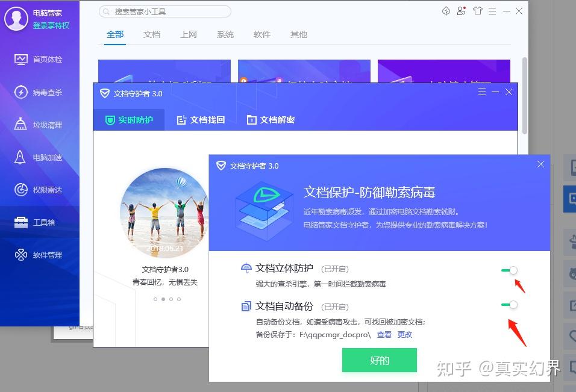Toggle the 文档立体防护 switch
Screen dimensions: 576x392
(x=509, y=270)
